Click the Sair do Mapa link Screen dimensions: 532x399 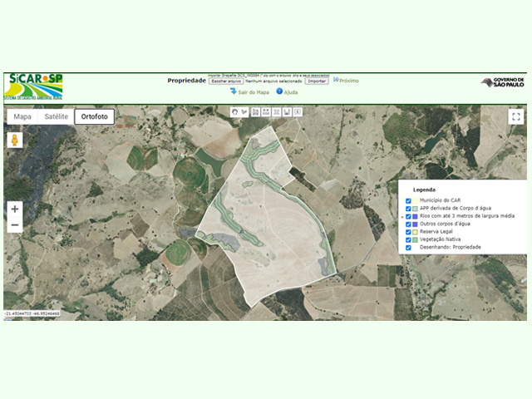point(253,91)
